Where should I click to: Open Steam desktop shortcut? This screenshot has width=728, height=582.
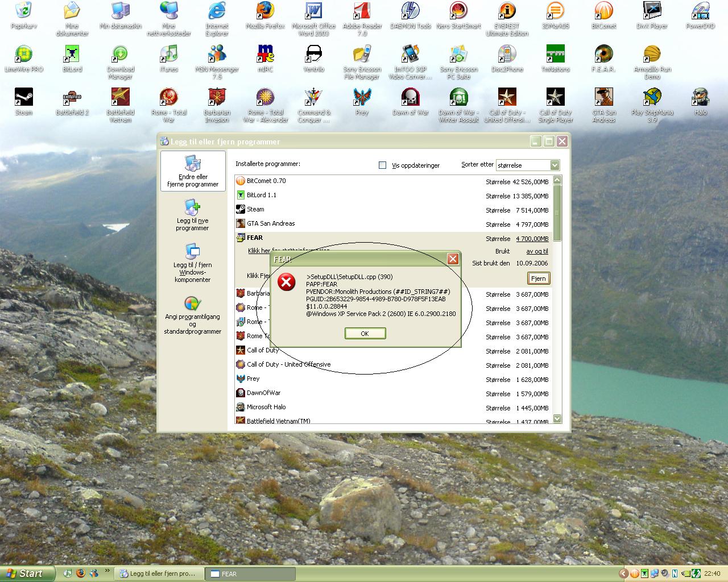(24, 102)
